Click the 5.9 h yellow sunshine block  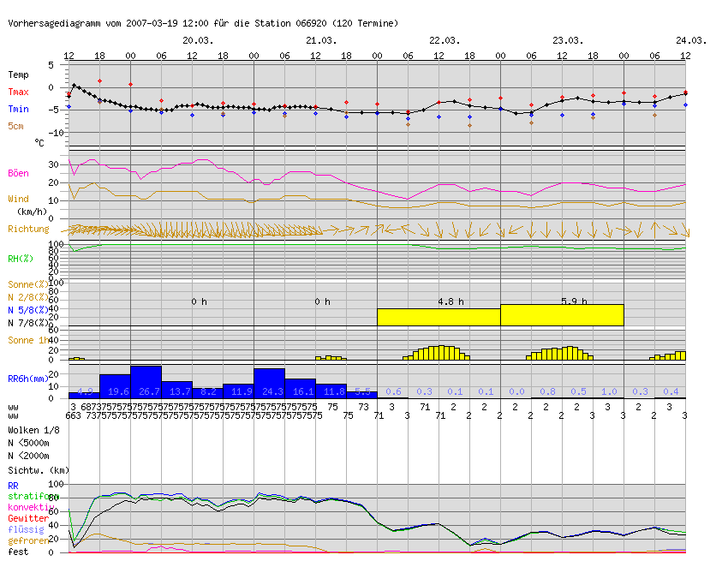coord(562,315)
